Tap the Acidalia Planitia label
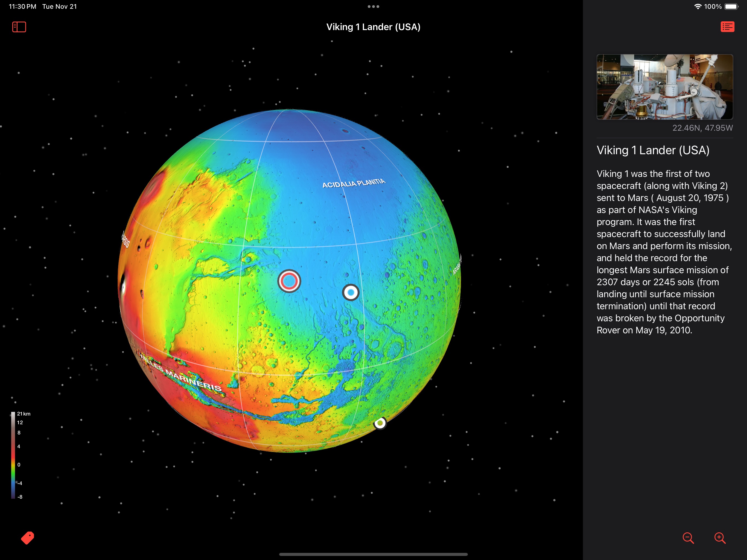Viewport: 747px width, 560px height. point(354,183)
